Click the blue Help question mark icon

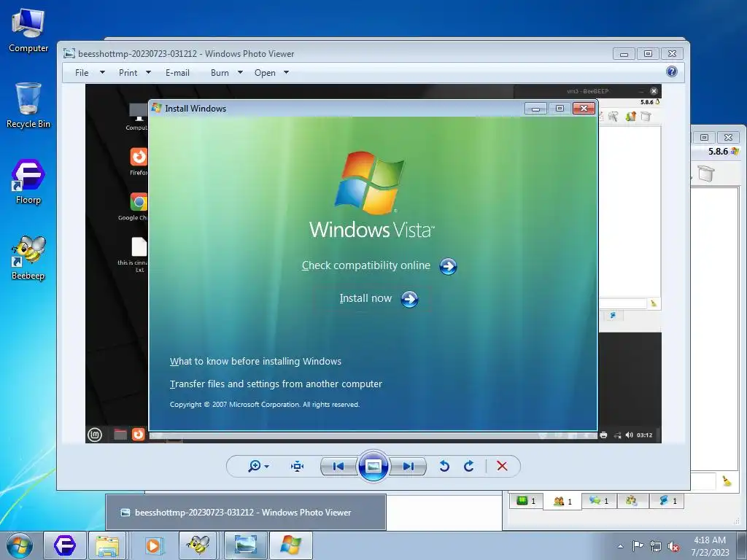(672, 72)
